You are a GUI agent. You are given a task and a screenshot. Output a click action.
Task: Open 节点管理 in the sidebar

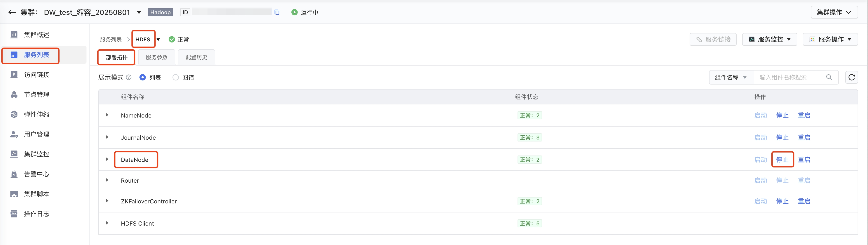pyautogui.click(x=36, y=94)
